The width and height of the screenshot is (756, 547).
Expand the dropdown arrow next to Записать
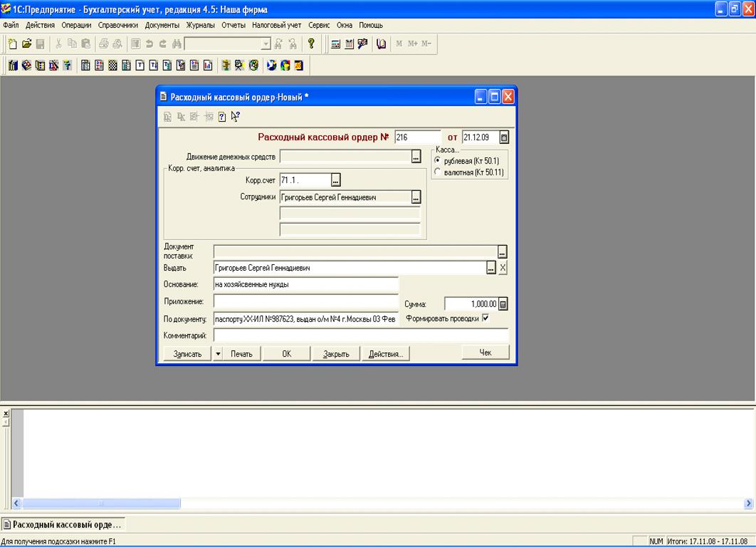coord(218,353)
